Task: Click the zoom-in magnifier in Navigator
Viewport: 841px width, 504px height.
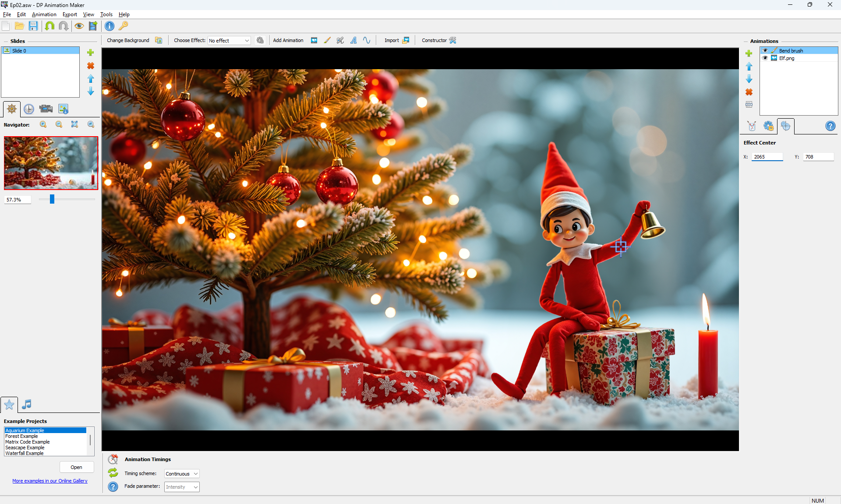Action: 43,124
